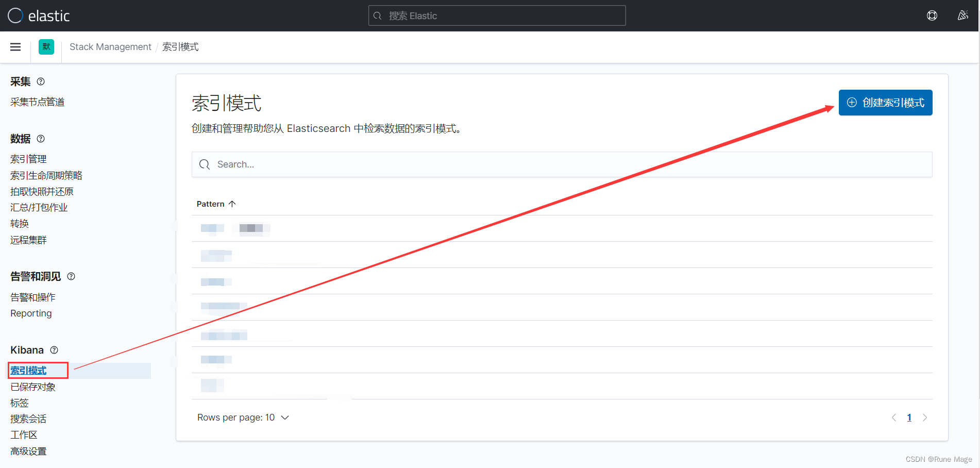The image size is (980, 468).
Task: Click help icon next to Kibana
Action: [x=54, y=350]
